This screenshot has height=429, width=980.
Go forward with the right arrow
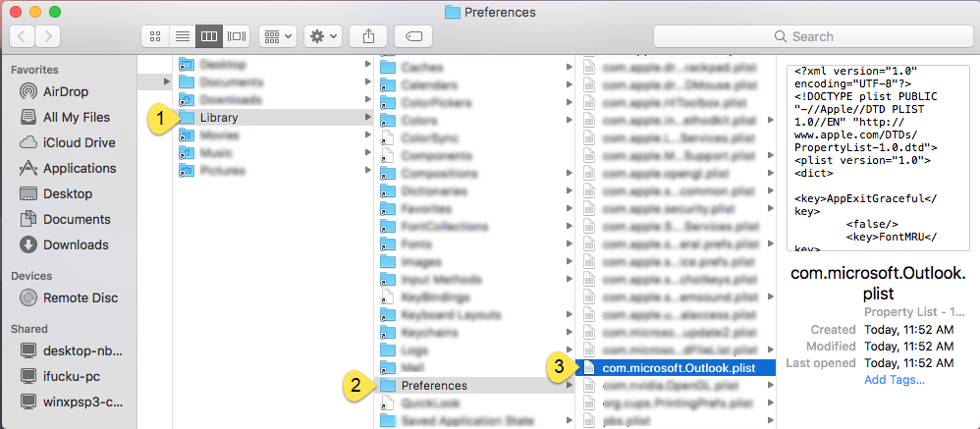tap(47, 37)
